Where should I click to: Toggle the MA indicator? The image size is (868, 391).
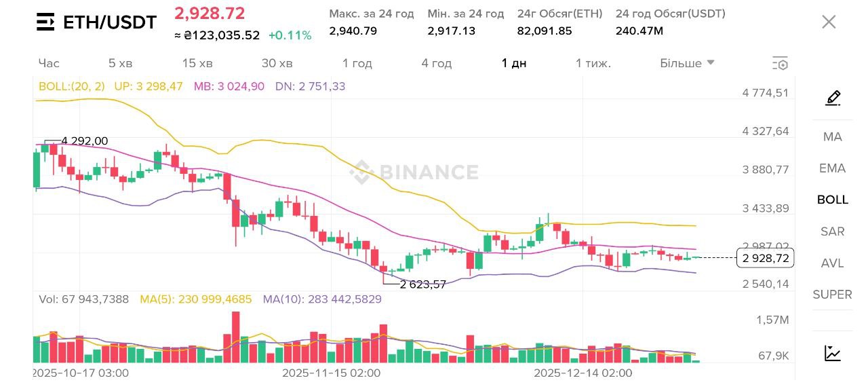click(832, 136)
